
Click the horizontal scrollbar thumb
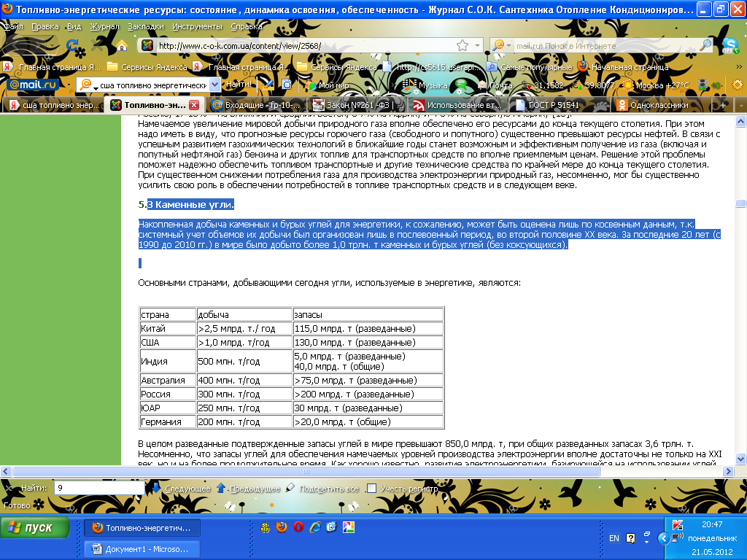pos(306,472)
